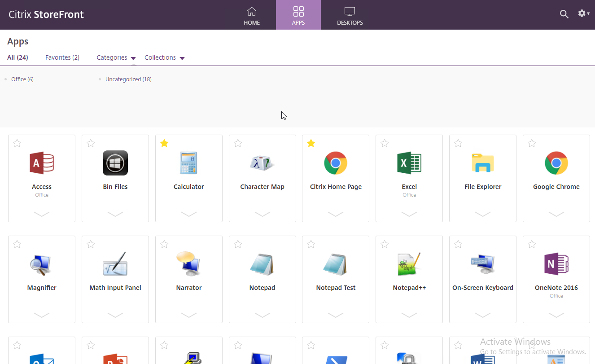595x364 pixels.
Task: Expand details chevron on File Explorer card
Action: pos(483,214)
